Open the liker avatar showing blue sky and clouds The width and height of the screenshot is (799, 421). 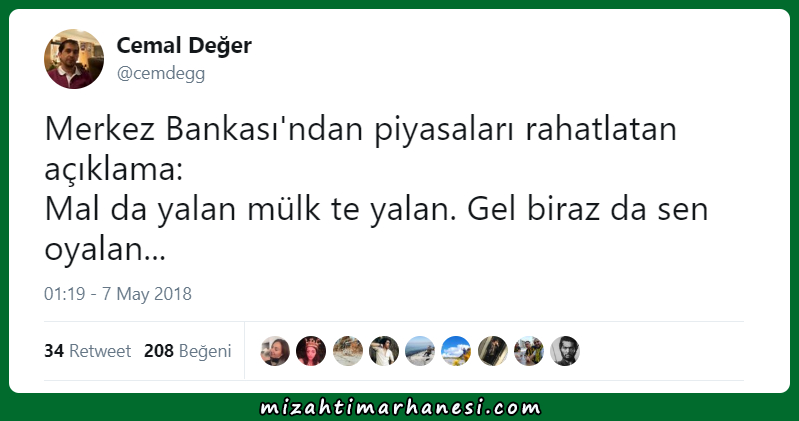[x=456, y=351]
